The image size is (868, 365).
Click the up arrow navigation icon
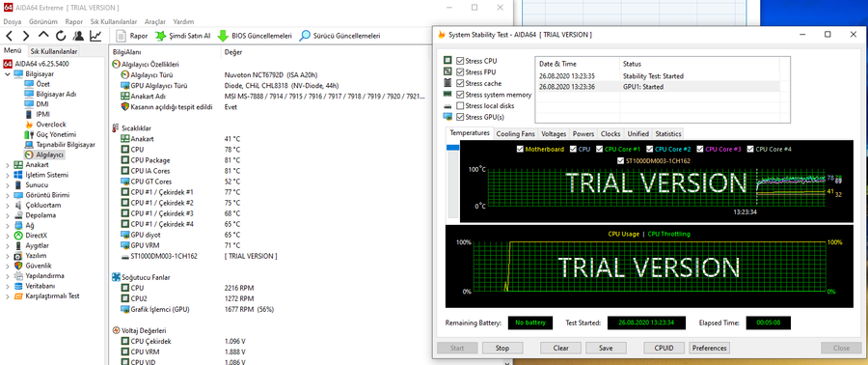43,36
